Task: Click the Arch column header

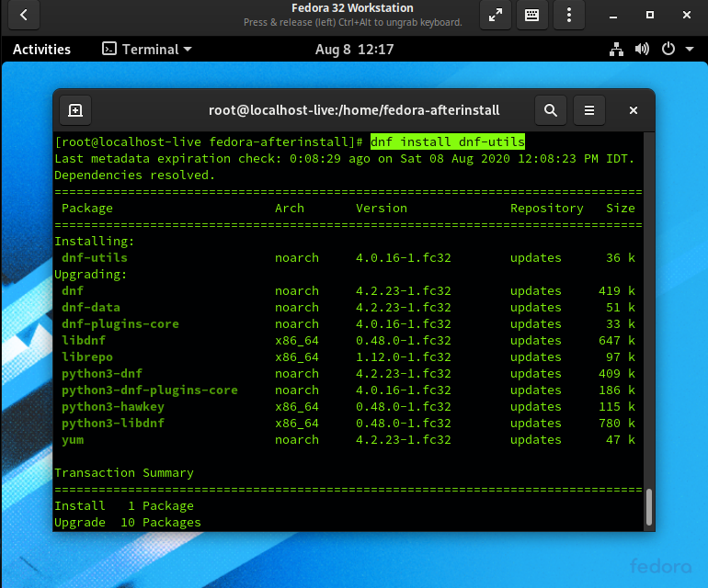Action: tap(290, 208)
